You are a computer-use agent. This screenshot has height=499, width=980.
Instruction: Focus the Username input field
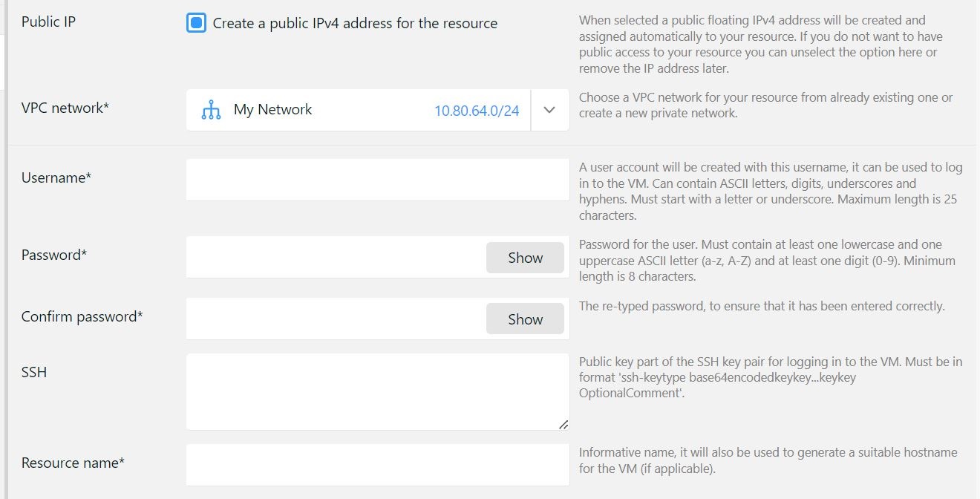click(377, 180)
